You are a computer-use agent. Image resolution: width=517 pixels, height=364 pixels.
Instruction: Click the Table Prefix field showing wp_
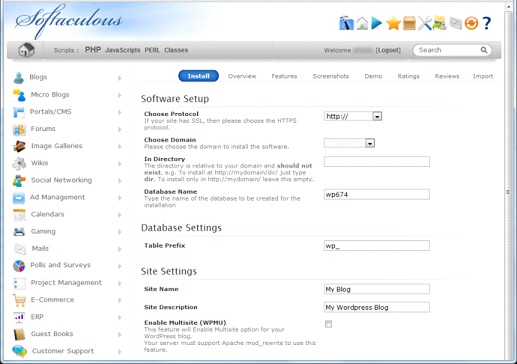click(x=377, y=246)
